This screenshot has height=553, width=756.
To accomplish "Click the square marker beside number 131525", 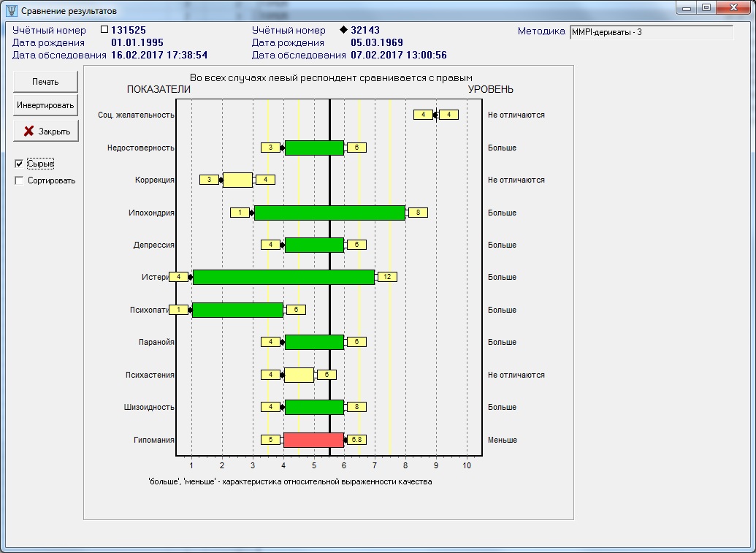I will [104, 30].
